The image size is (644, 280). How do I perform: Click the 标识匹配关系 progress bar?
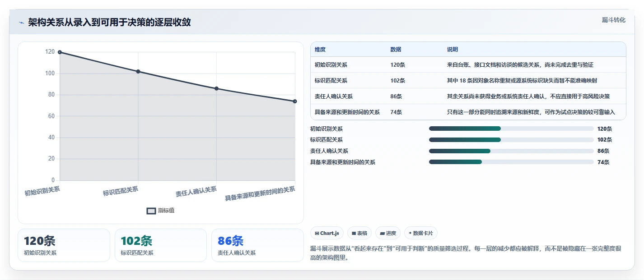(x=511, y=140)
